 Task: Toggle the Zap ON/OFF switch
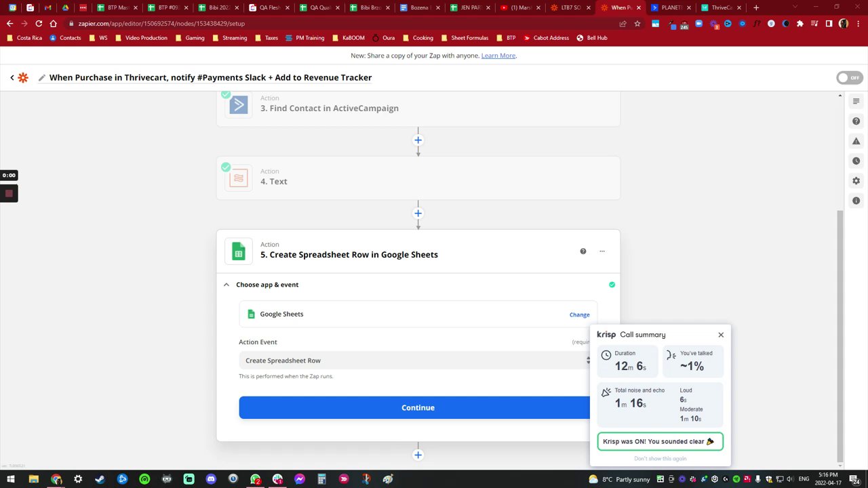(849, 77)
